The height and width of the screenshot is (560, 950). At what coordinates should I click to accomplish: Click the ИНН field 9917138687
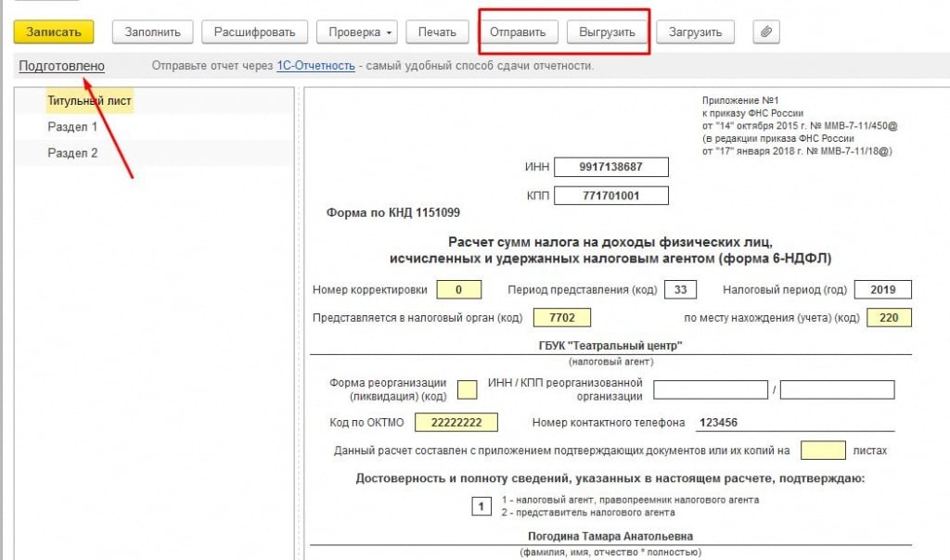point(610,167)
